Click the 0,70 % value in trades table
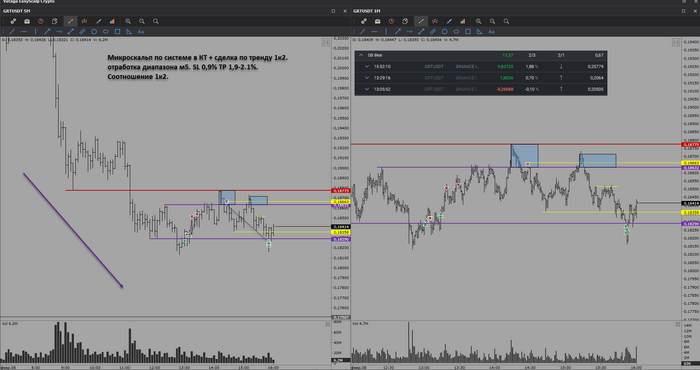 [x=532, y=78]
